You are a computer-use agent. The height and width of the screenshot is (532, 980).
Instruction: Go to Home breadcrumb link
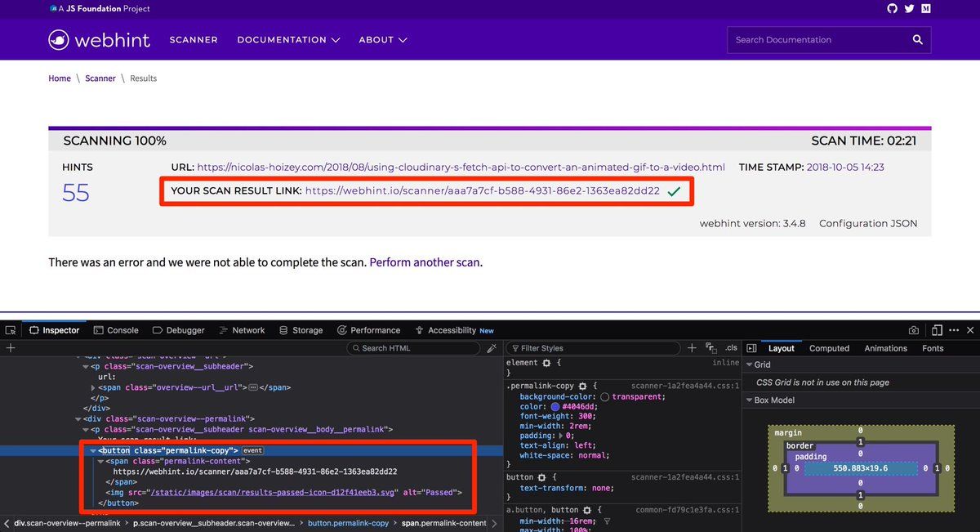(x=60, y=78)
